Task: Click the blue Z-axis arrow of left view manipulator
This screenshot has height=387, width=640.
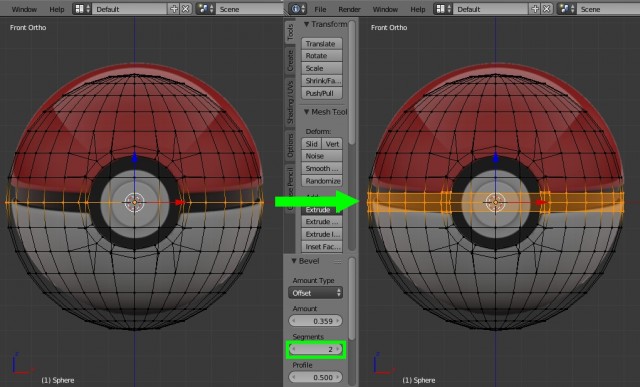Action: (135, 157)
